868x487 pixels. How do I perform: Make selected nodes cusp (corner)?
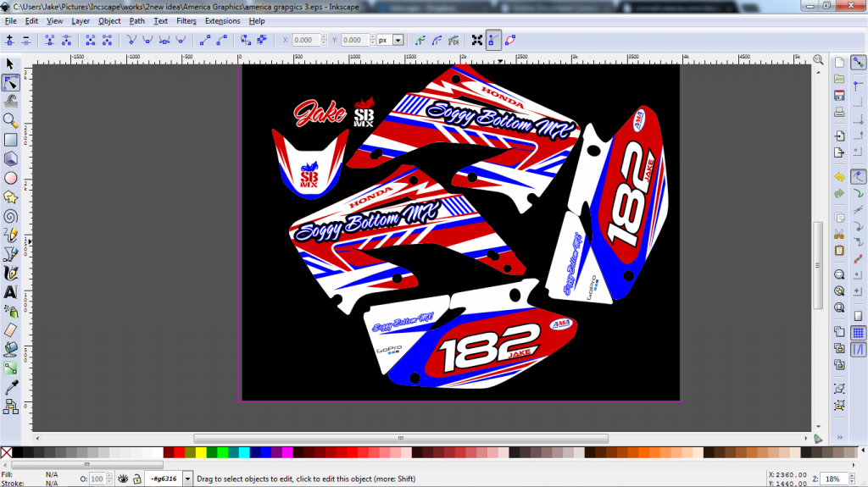click(x=131, y=40)
